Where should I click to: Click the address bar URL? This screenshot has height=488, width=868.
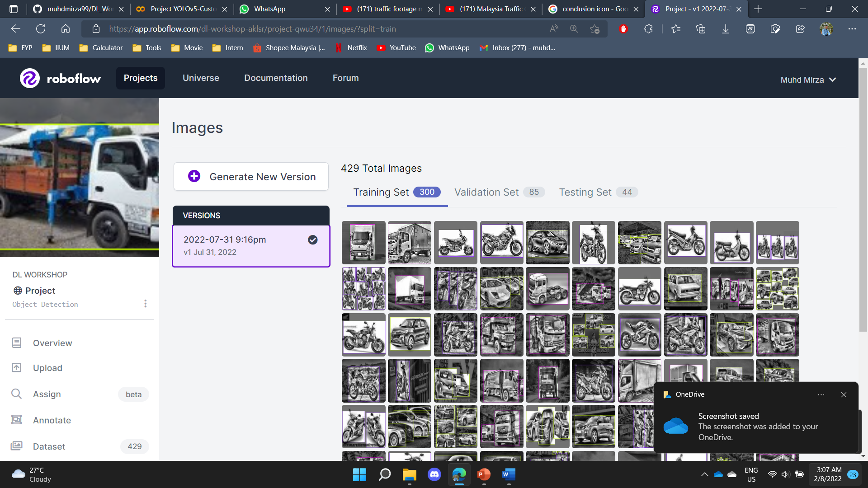pos(252,29)
